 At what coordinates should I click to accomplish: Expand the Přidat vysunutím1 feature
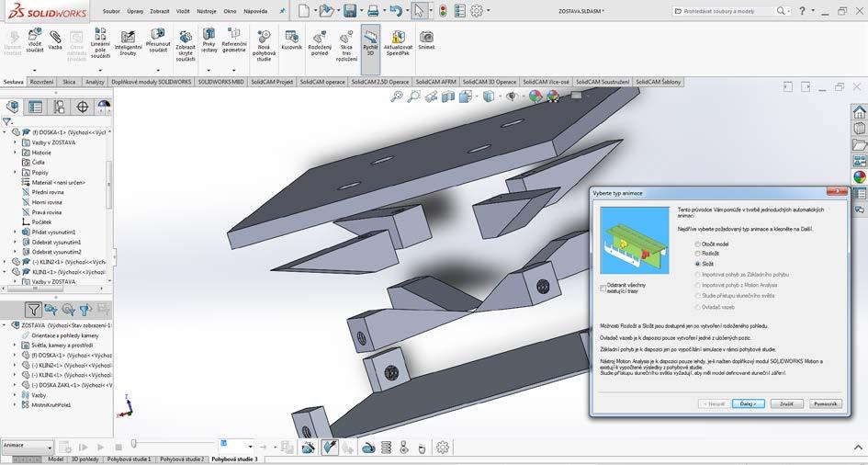click(15, 232)
